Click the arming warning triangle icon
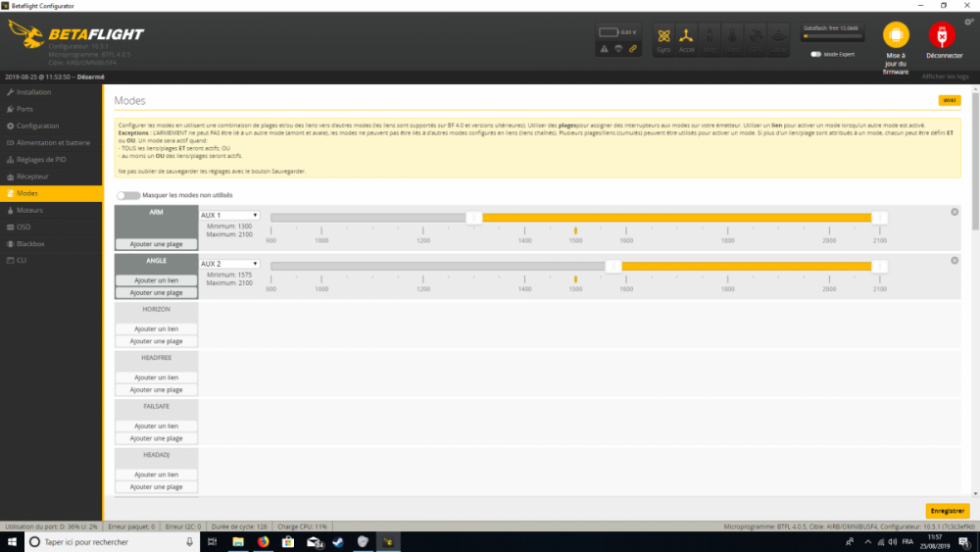Screen dimensions: 980x552 604,49
